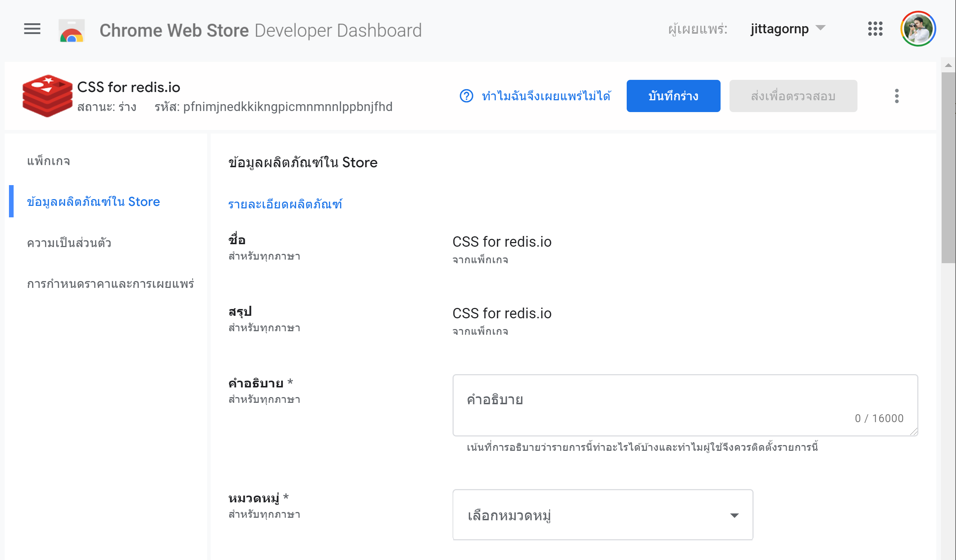This screenshot has width=956, height=560.
Task: Click the vertical page scrollbar thumb
Action: click(948, 168)
